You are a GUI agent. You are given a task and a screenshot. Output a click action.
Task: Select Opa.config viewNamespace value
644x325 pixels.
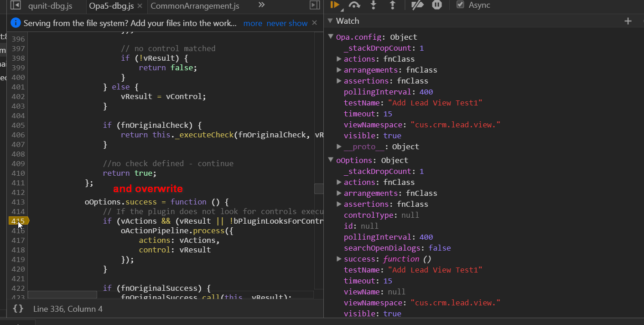(455, 125)
